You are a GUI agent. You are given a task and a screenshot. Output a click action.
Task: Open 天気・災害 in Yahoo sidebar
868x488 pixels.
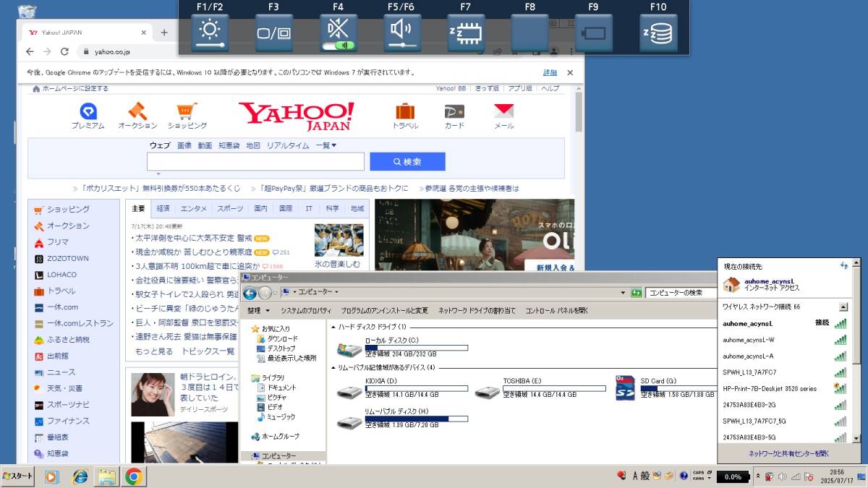click(64, 388)
